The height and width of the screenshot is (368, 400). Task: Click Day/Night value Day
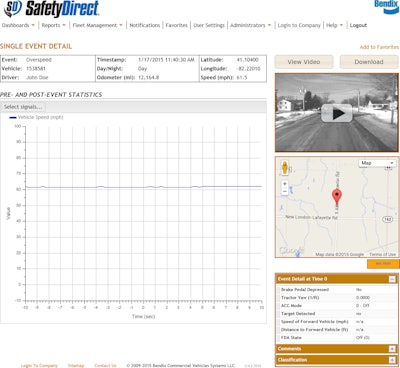click(x=142, y=69)
